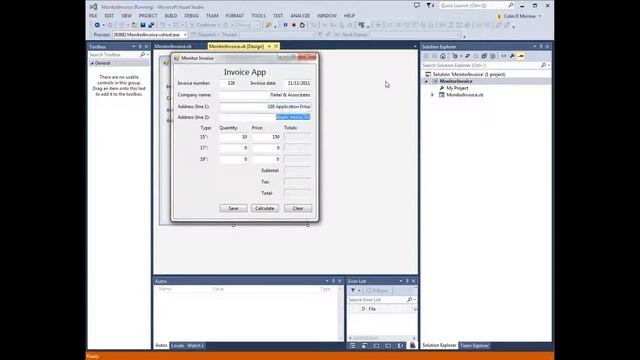
Task: Collapse the General group in Toolbox
Action: [x=92, y=63]
